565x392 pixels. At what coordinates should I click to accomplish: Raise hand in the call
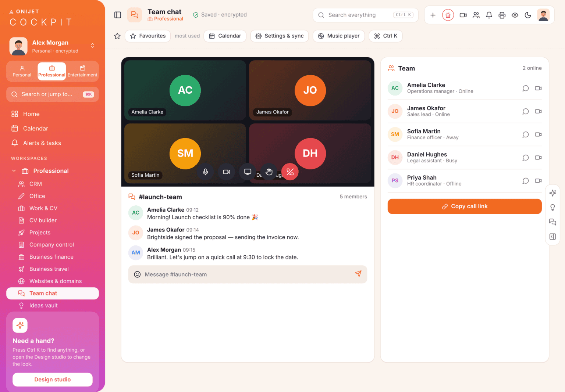click(x=269, y=172)
